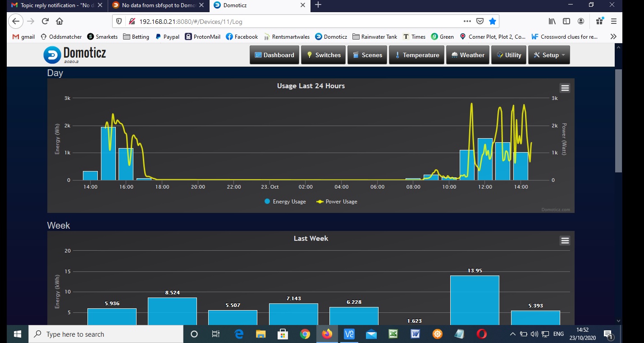The height and width of the screenshot is (343, 644).
Task: Open the gmail bookmark
Action: coord(23,37)
